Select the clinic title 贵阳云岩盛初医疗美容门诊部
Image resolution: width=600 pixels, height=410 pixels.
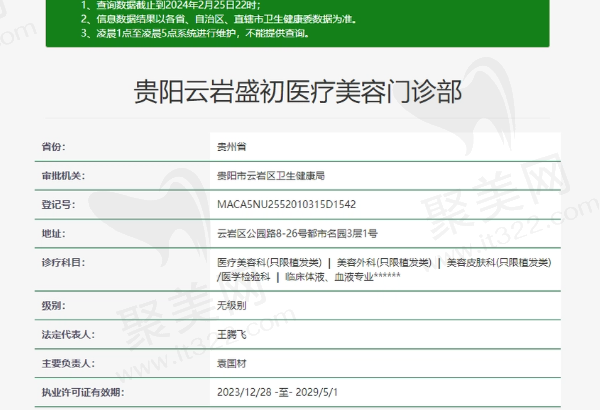(298, 92)
